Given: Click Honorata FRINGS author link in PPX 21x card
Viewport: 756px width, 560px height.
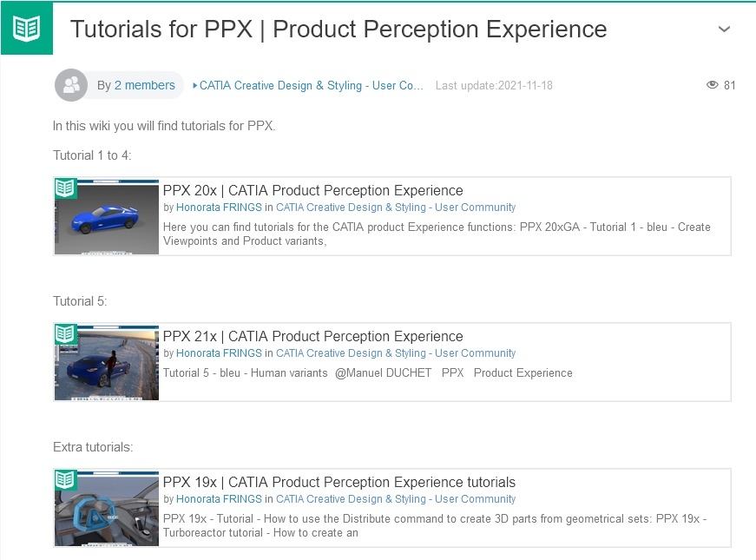Looking at the screenshot, I should click(x=219, y=353).
